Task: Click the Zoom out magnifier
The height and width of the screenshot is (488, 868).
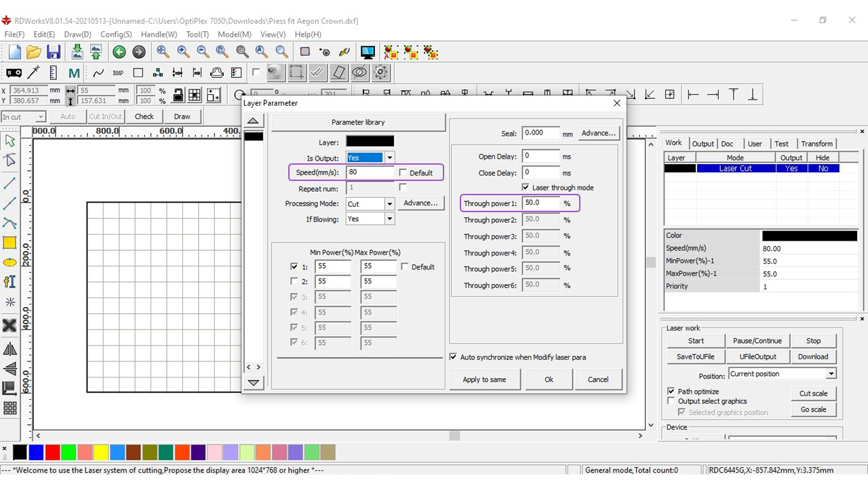Action: pyautogui.click(x=203, y=52)
